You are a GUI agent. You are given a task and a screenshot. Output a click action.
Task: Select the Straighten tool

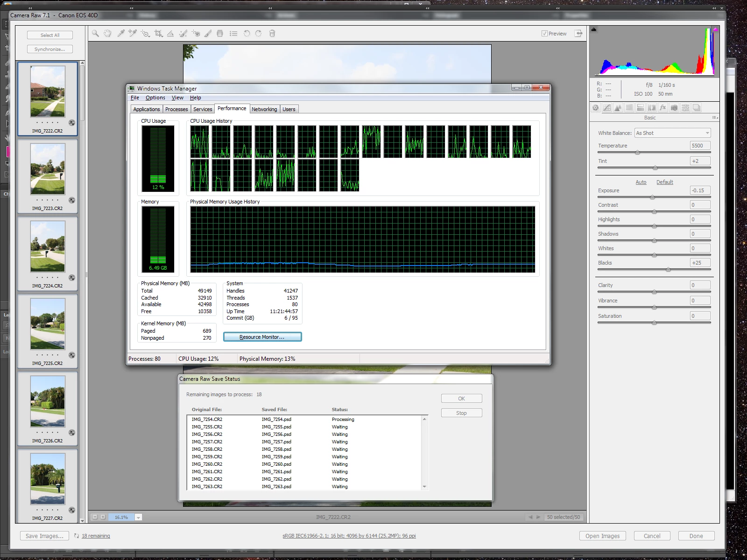(170, 34)
